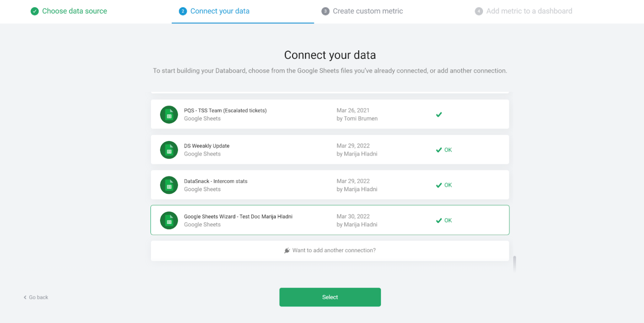This screenshot has width=644, height=323.
Task: Click the checkmark badge on Choose data source step
Action: pyautogui.click(x=35, y=11)
